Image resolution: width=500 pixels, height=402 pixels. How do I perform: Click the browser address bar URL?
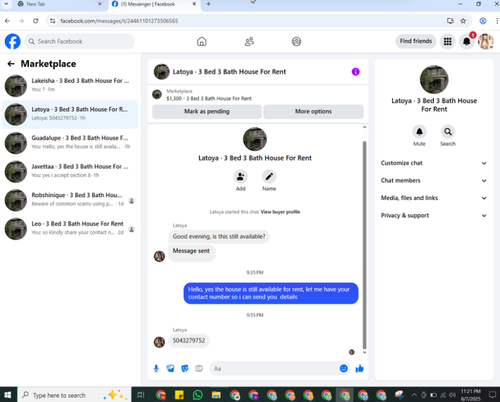(x=119, y=21)
